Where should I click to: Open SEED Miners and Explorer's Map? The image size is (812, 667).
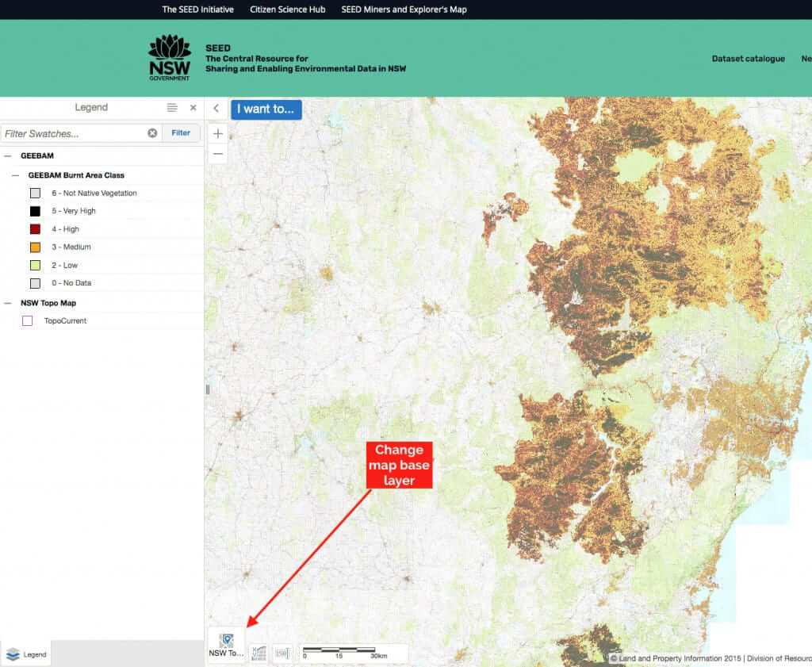[404, 10]
